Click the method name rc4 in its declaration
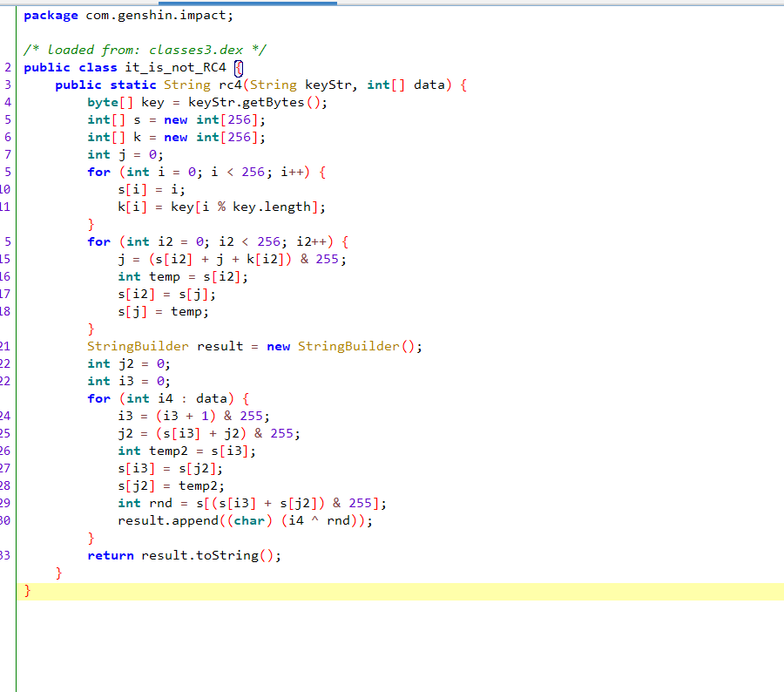Screen dimensions: 784x692 230,85
